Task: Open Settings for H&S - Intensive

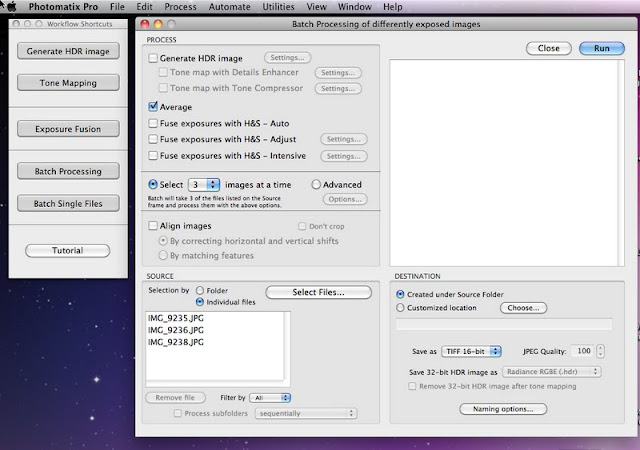Action: [344, 156]
